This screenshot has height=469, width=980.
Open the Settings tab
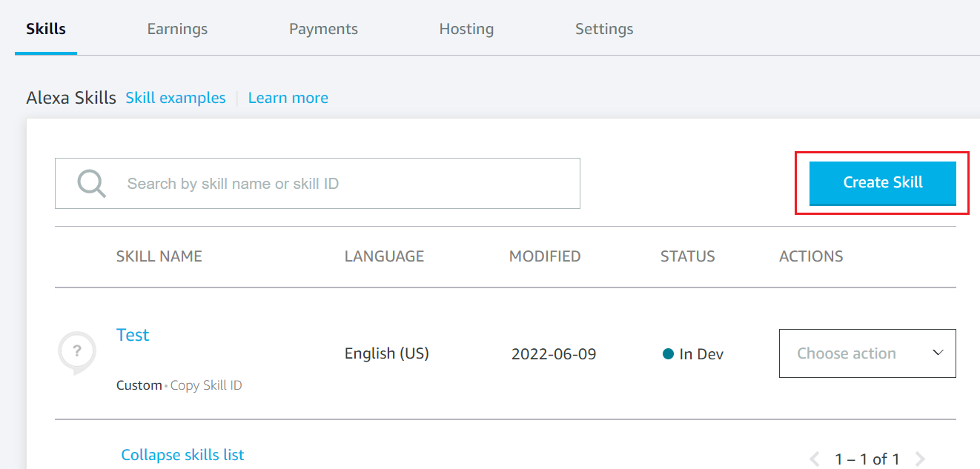tap(604, 29)
